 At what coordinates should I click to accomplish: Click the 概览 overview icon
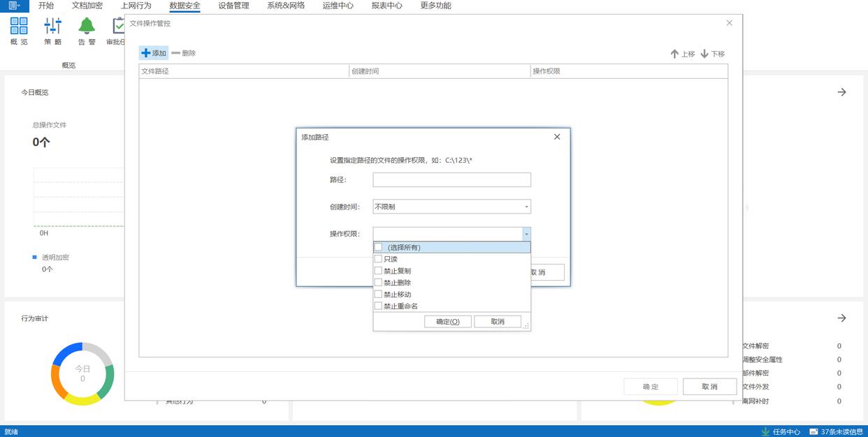click(19, 27)
